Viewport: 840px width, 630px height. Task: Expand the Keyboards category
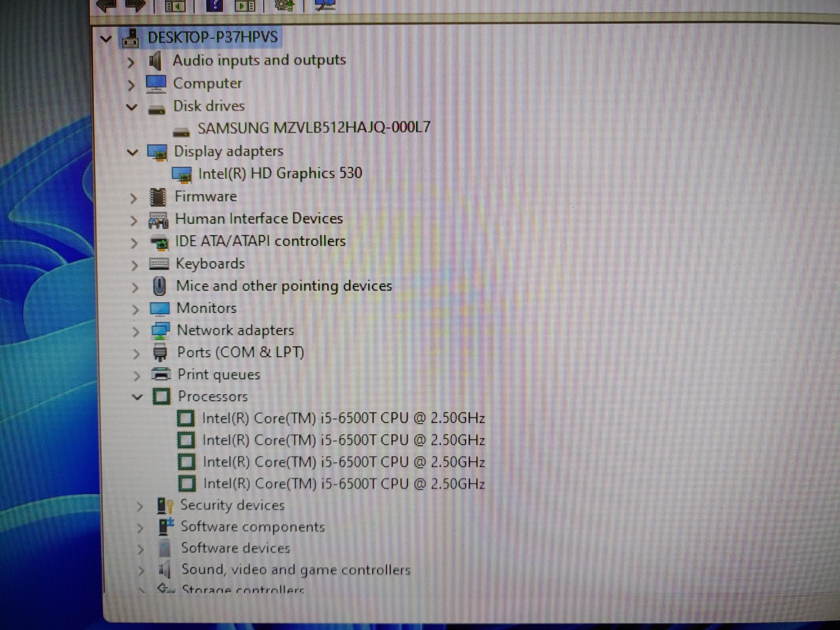coord(135,265)
